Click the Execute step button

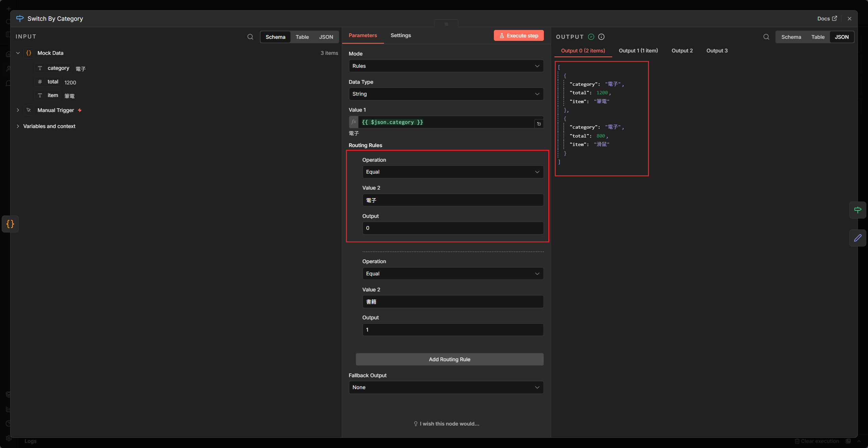click(518, 35)
